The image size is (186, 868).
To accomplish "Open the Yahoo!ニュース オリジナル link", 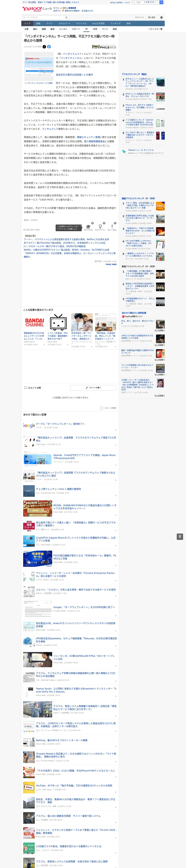I will pyautogui.click(x=141, y=150).
